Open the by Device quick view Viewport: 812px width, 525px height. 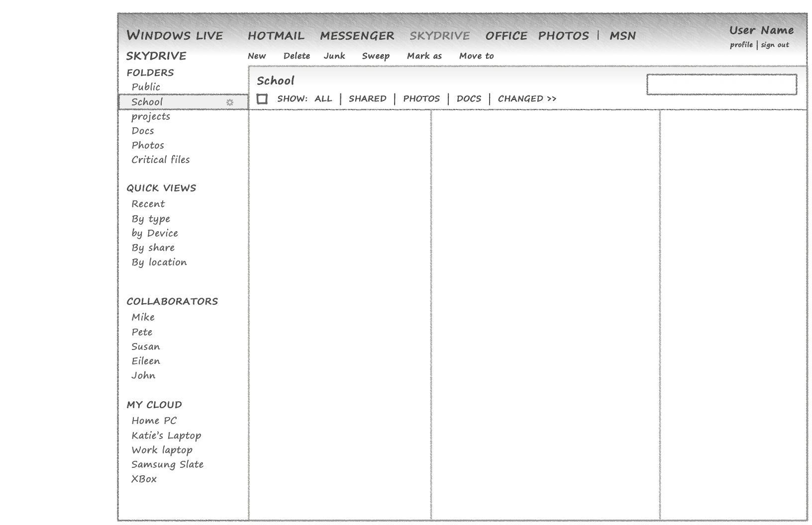(x=155, y=233)
